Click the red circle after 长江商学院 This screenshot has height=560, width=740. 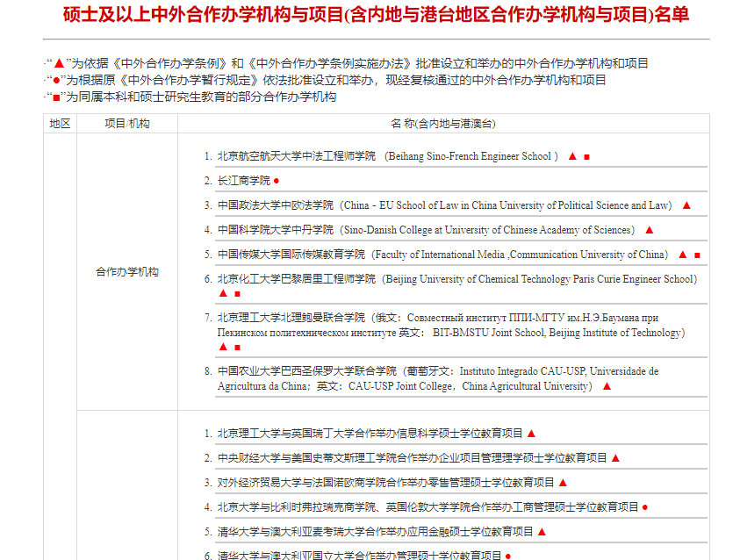click(277, 181)
